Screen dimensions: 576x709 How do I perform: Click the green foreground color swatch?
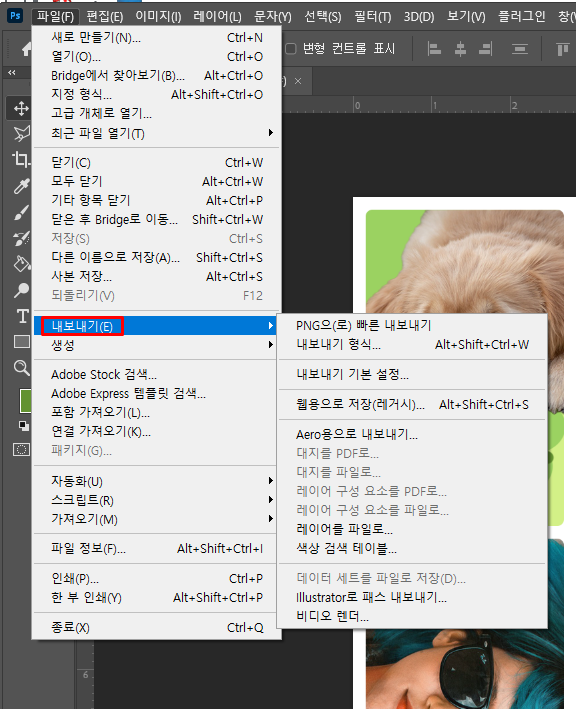click(x=26, y=401)
